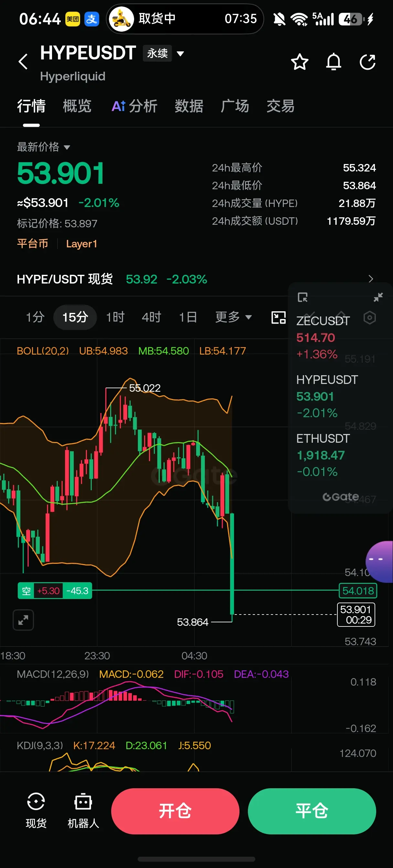Tap the 永续 contract label
This screenshot has height=868, width=393.
(157, 53)
